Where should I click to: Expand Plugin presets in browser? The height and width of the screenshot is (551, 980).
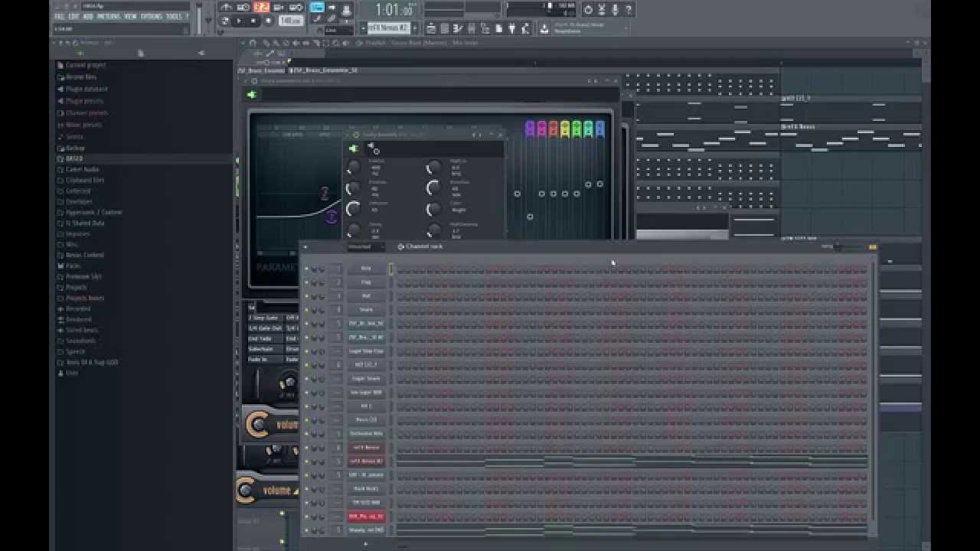(x=84, y=101)
